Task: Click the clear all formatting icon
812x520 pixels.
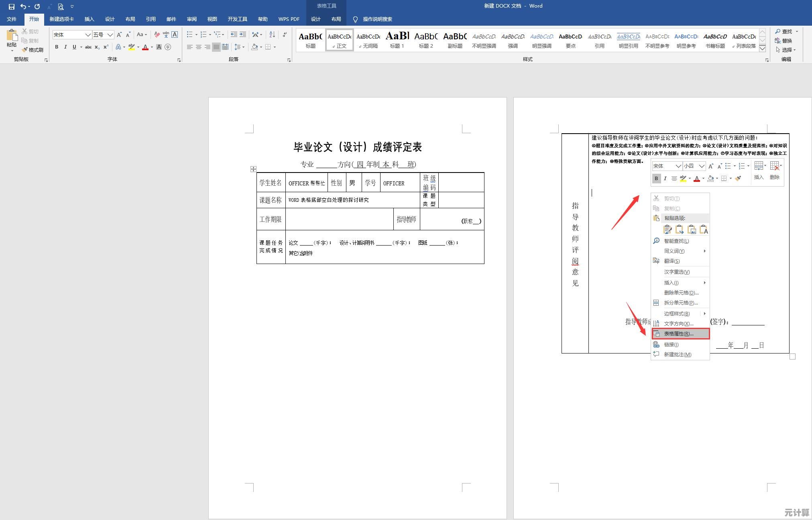Action: coord(157,35)
